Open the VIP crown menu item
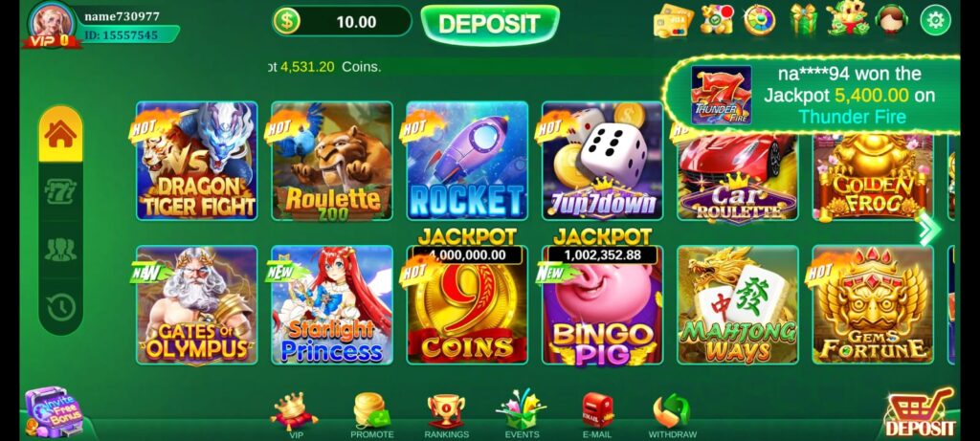 294,415
